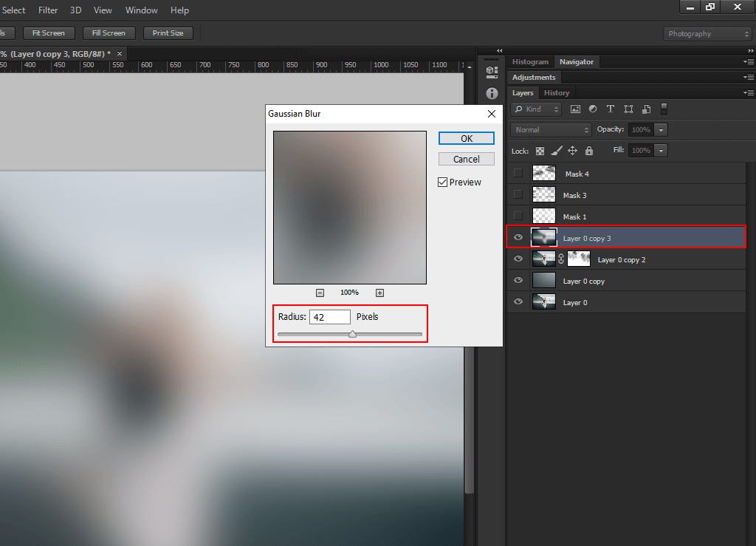Viewport: 756px width, 546px height.
Task: Click Cancel in Gaussian Blur dialog
Action: click(x=467, y=159)
